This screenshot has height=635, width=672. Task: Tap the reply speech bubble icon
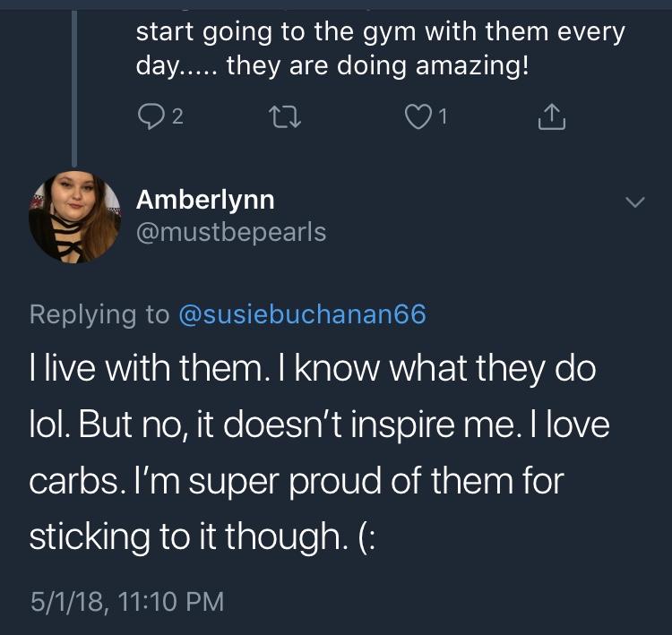pyautogui.click(x=150, y=117)
